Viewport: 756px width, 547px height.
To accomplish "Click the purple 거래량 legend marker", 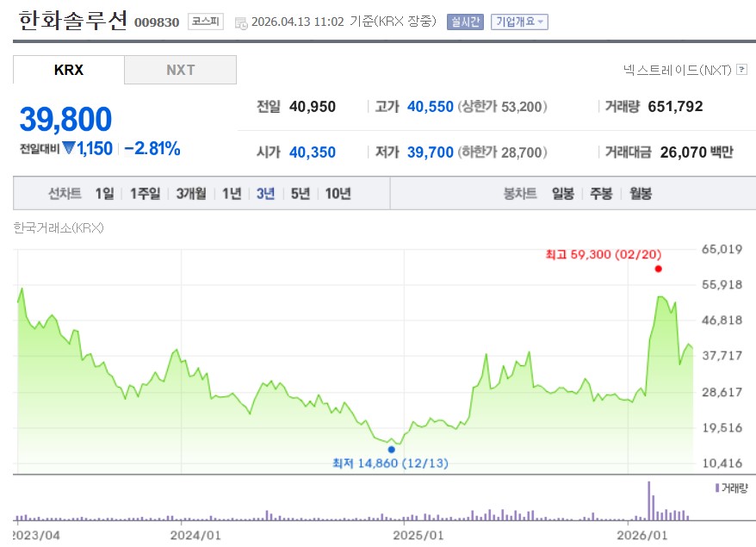I will point(717,488).
